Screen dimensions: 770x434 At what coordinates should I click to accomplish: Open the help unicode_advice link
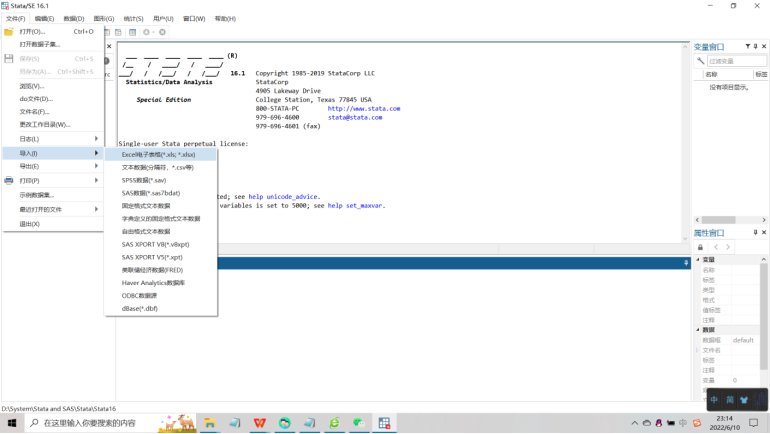click(284, 196)
